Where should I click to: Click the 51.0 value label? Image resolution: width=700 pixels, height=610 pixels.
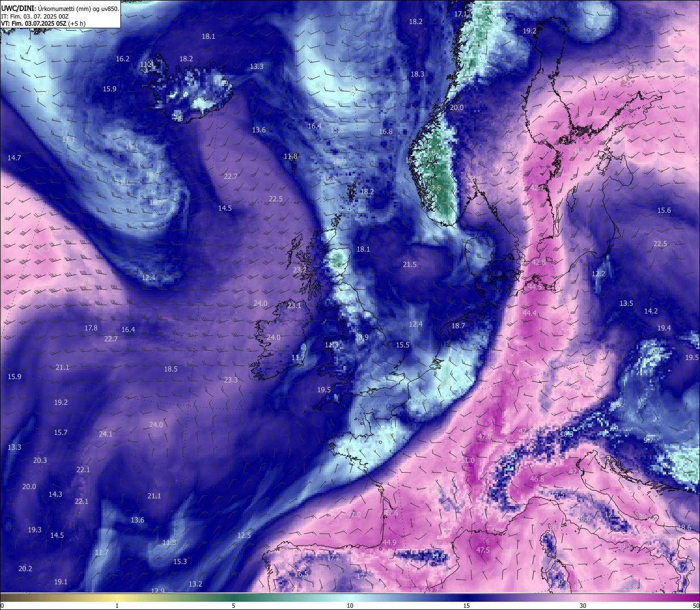[x=468, y=461]
